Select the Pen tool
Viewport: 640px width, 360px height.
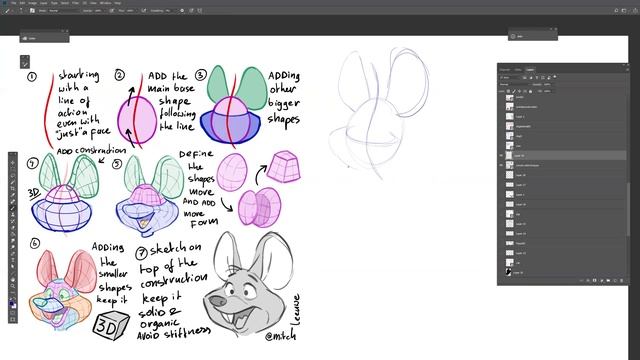point(13,253)
